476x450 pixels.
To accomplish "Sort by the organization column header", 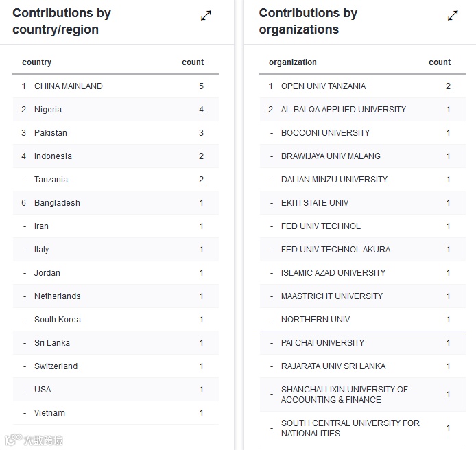I will pyautogui.click(x=293, y=62).
